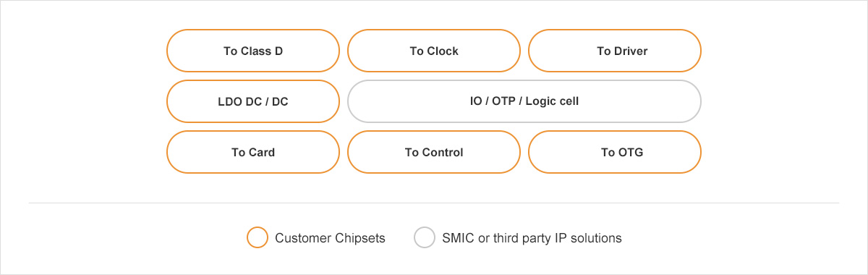Click the horizontal divider line above the legend
Screen dimensions: 868x275
434,203
